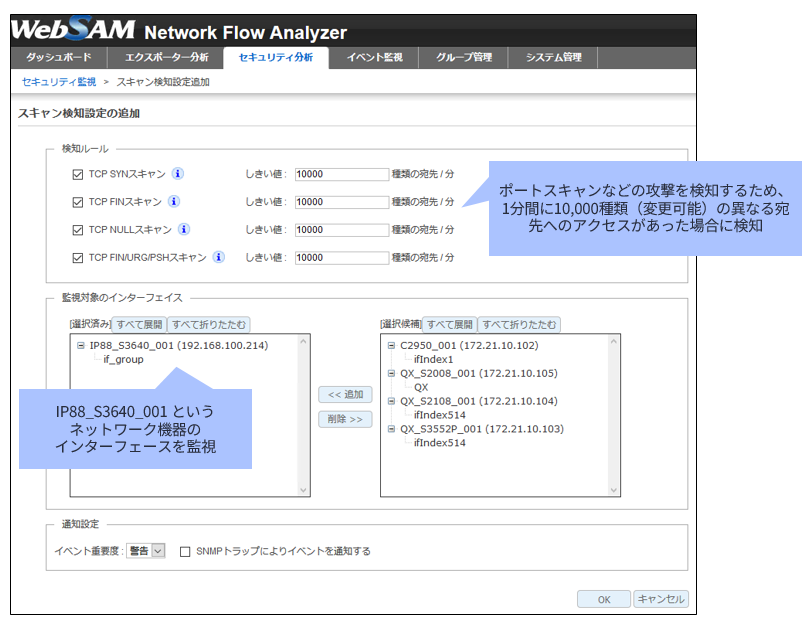Click the 選択候補 list scroll down arrow
The width and height of the screenshot is (812, 640).
[x=614, y=490]
